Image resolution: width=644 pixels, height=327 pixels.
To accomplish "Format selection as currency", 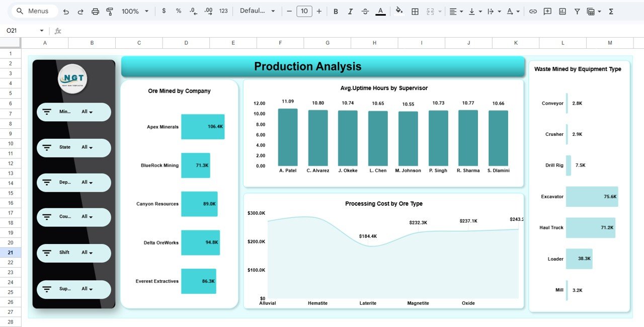I will (x=164, y=11).
